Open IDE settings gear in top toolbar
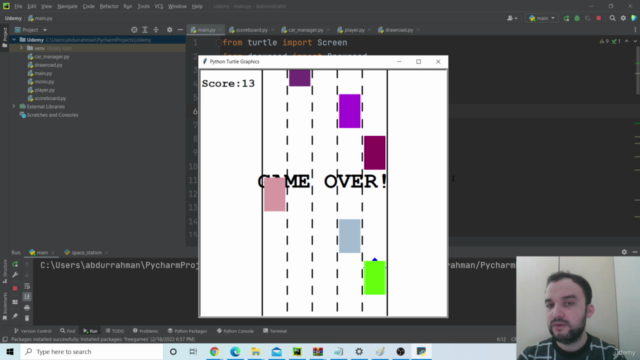Image resolution: width=640 pixels, height=360 pixels. (x=623, y=18)
